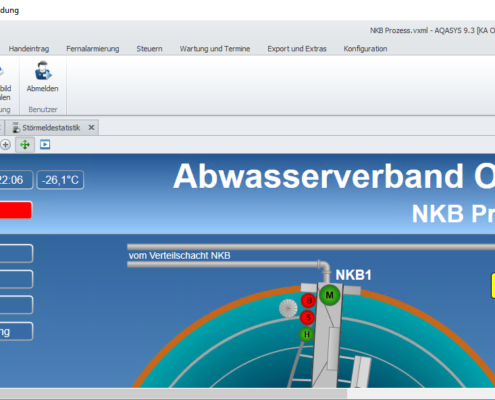The image size is (495, 400).
Task: Open the Handeintrag ribbon tab
Action: (x=29, y=49)
